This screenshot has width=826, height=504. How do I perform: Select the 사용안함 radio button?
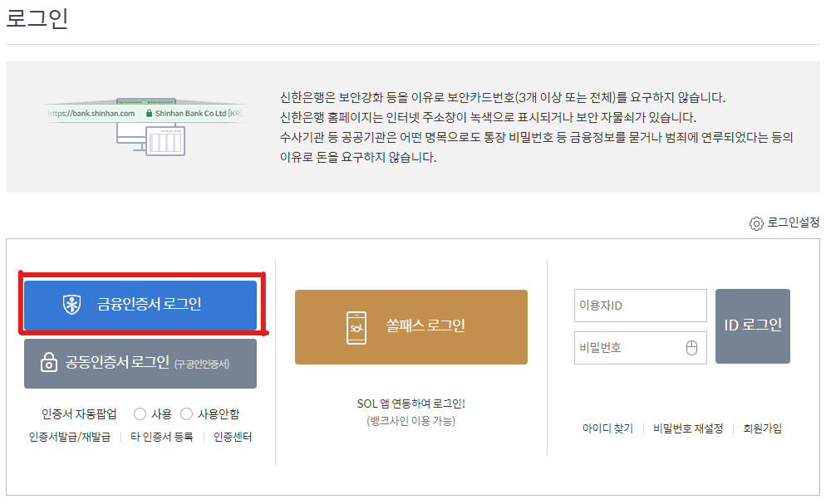(x=186, y=414)
